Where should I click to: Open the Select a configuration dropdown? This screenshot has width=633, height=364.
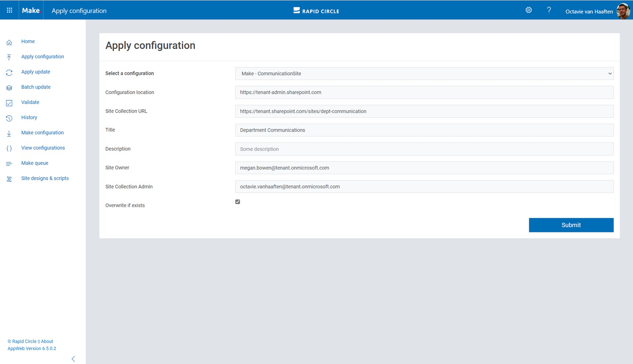424,73
